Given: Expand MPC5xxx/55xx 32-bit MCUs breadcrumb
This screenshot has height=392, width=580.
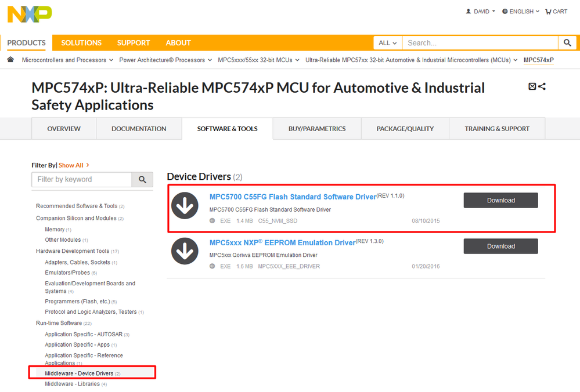Looking at the screenshot, I should pos(258,60).
